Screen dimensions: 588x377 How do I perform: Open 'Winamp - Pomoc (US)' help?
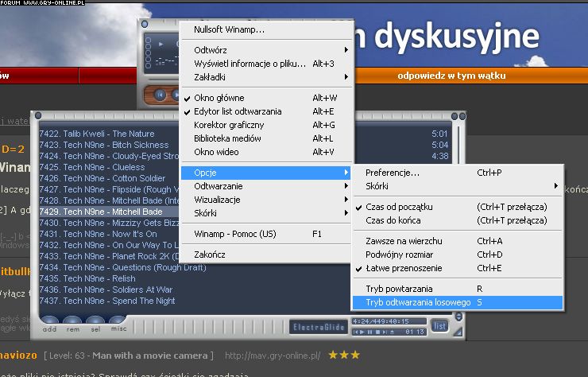coord(267,234)
